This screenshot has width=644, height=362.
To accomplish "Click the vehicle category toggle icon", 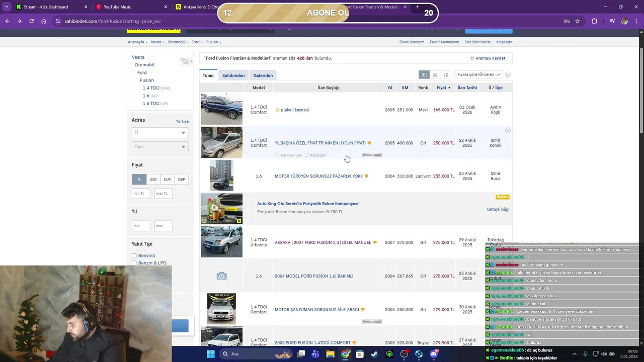I will click(187, 62).
